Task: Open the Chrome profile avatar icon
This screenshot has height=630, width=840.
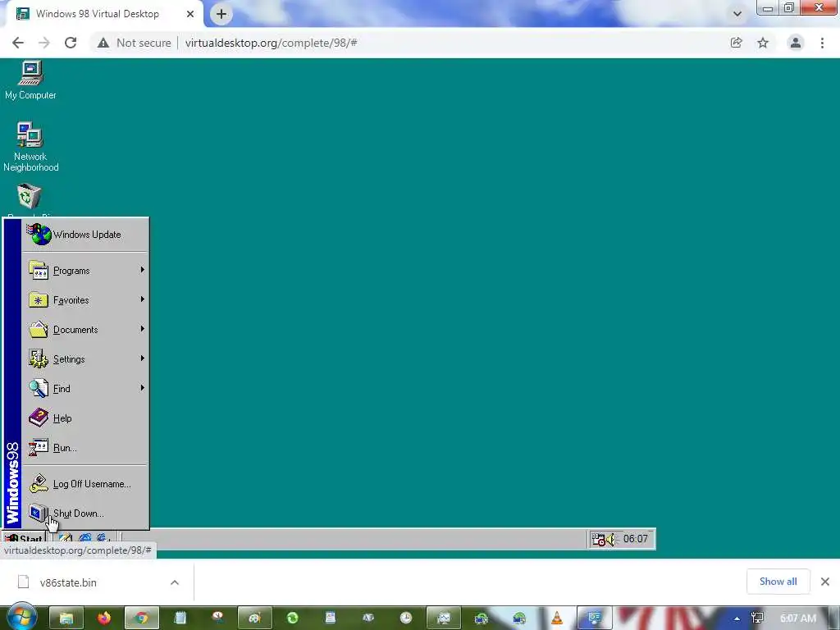Action: (x=796, y=43)
